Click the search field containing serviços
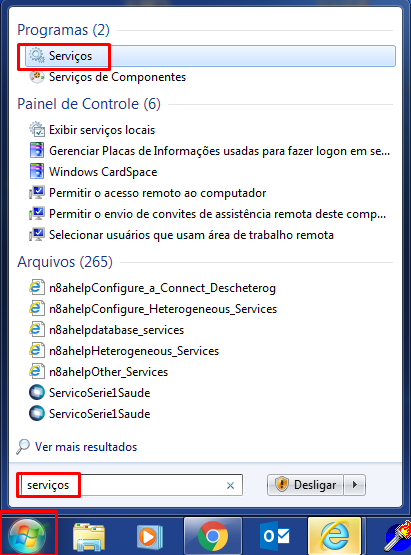411x555 pixels. [x=131, y=485]
